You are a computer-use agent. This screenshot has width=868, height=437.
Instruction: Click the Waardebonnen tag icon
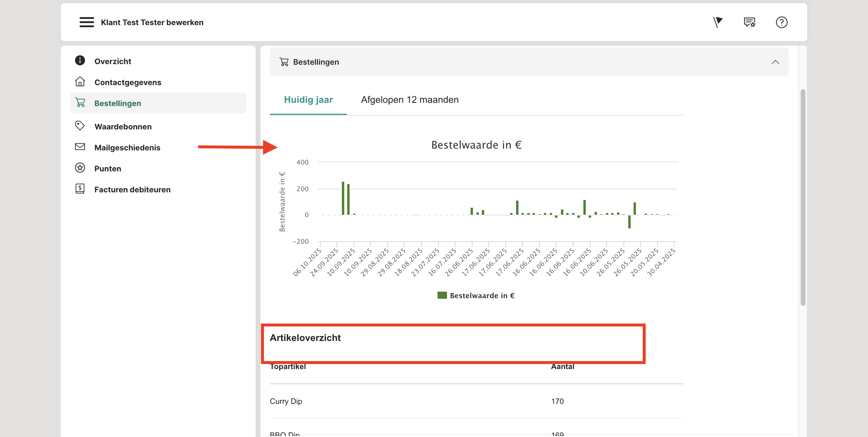pos(80,126)
